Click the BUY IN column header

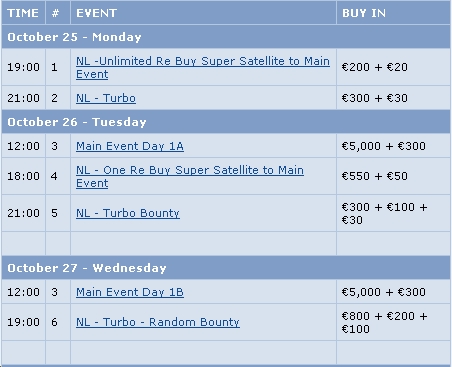393,13
